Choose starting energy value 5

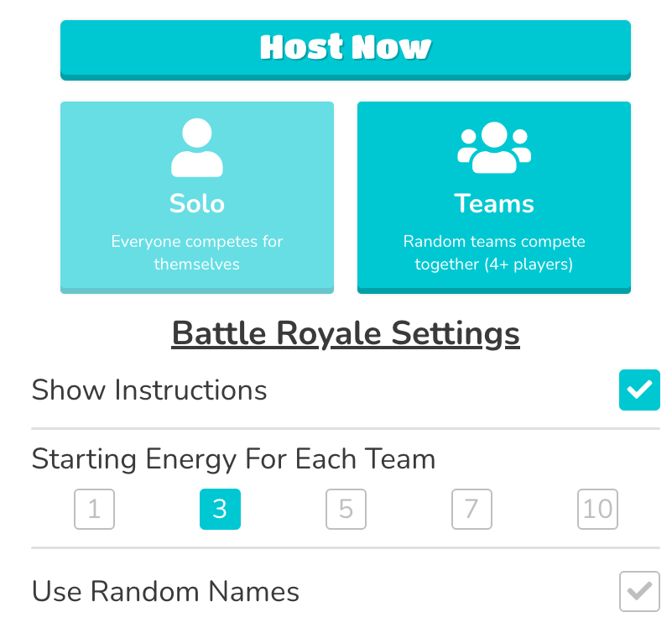[346, 510]
